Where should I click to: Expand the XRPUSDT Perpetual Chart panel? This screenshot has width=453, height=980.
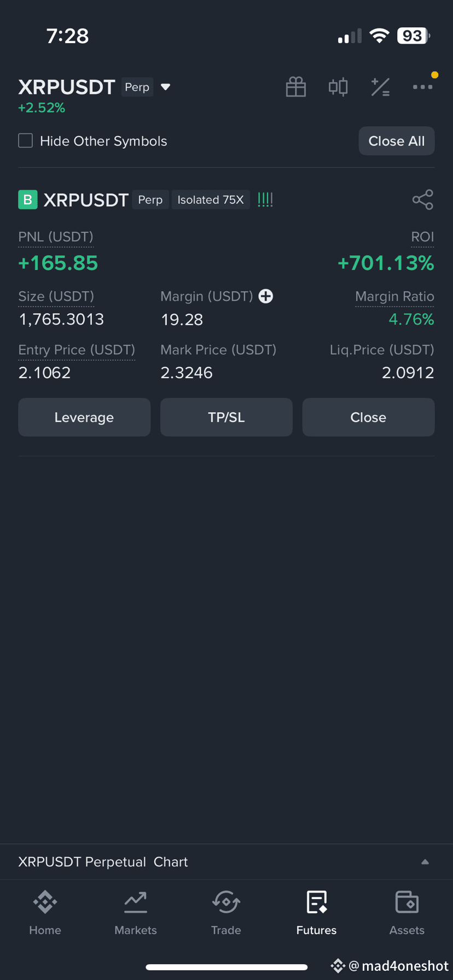pyautogui.click(x=226, y=862)
